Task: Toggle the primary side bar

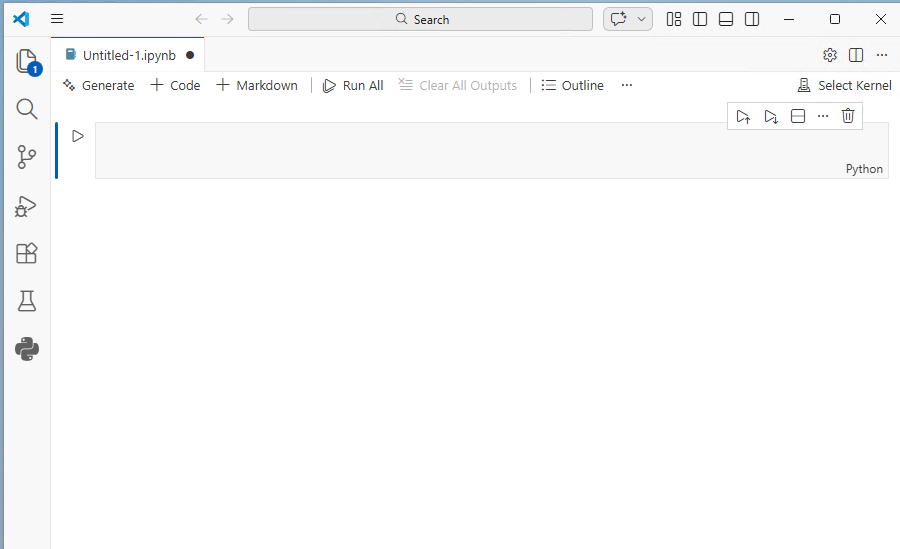Action: coord(700,19)
